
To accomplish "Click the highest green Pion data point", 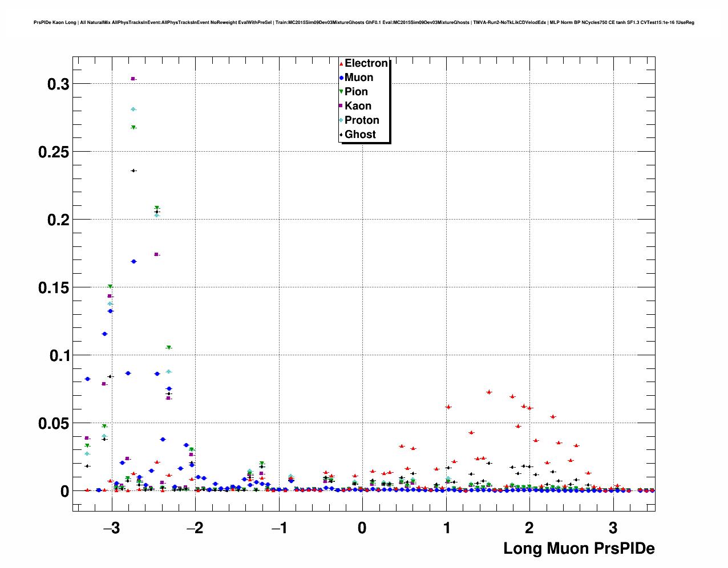I will (134, 128).
